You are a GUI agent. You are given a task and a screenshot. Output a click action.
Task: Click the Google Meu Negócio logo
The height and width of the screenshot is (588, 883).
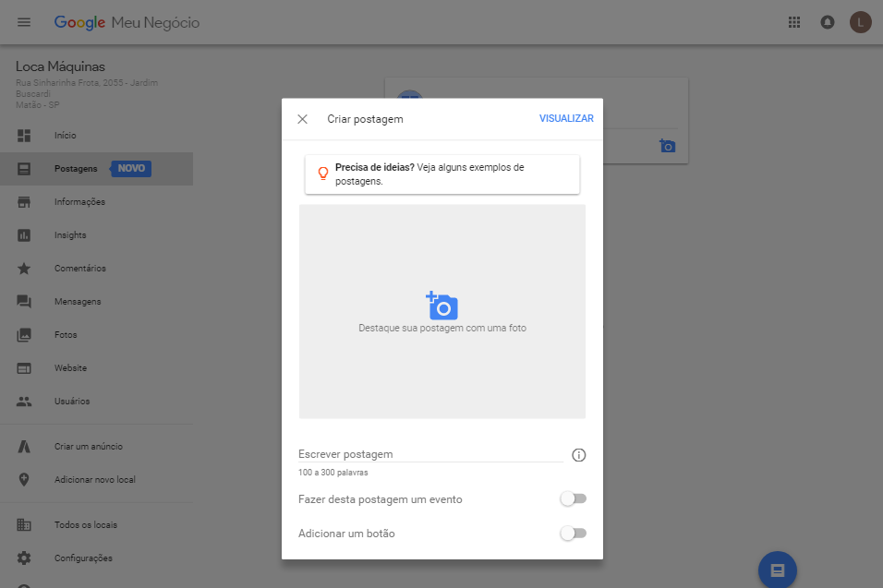127,22
